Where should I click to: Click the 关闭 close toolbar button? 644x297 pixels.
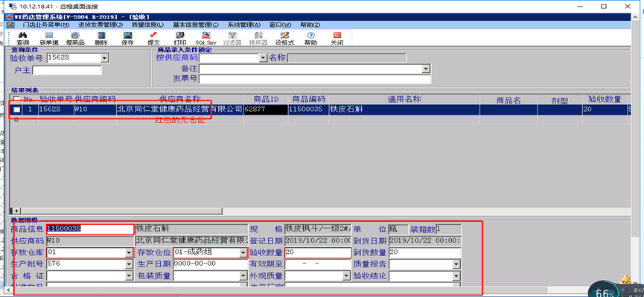point(337,38)
